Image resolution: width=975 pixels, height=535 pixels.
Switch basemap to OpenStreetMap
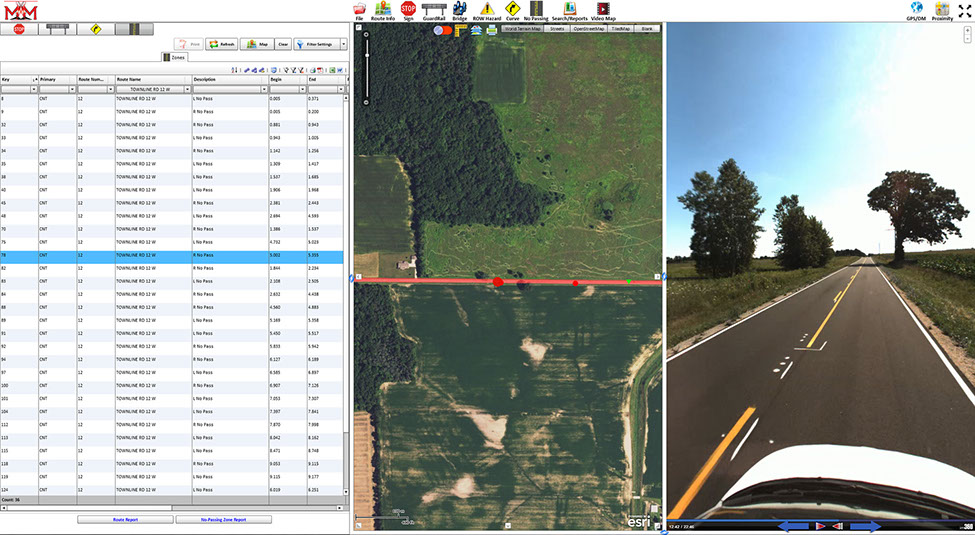coord(587,30)
